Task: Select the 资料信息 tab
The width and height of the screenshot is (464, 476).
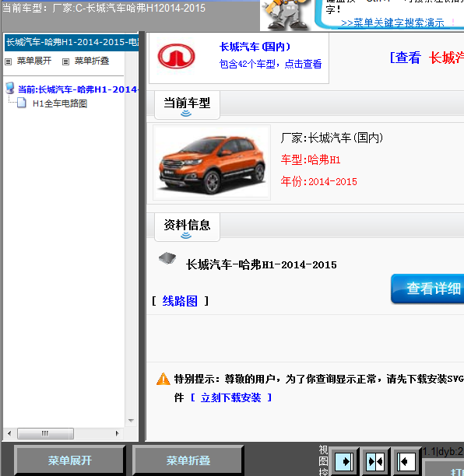Action: point(187,227)
